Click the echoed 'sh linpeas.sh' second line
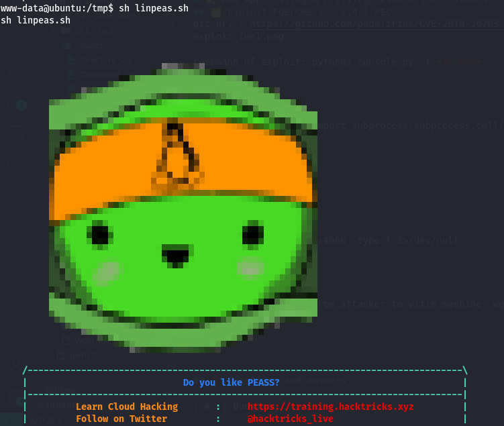Viewport: 504px width, 426px height. tap(36, 20)
